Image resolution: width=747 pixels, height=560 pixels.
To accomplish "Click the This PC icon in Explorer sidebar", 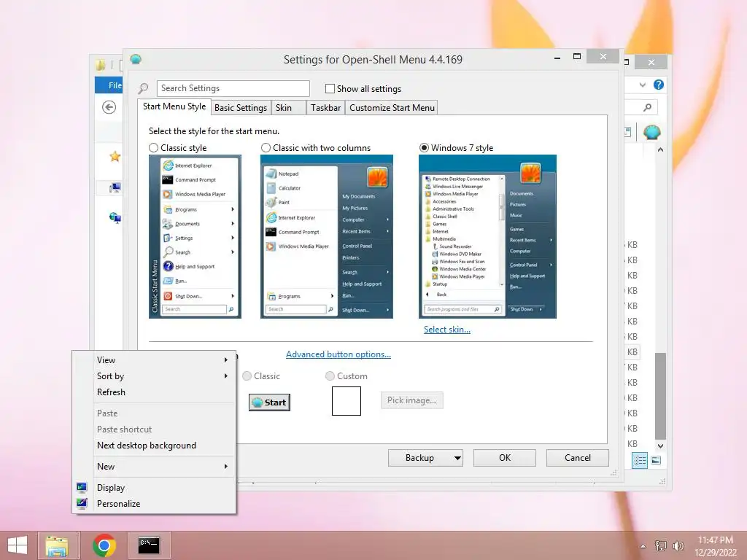I will coord(115,187).
